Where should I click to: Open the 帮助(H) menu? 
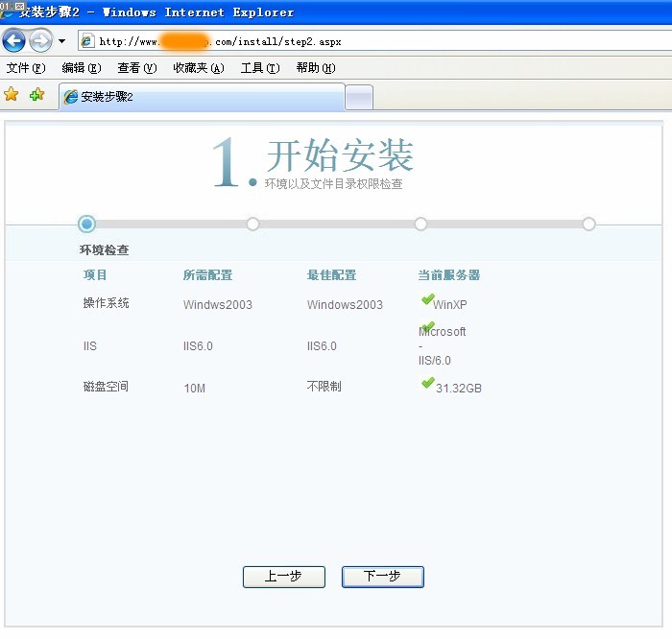tap(316, 68)
